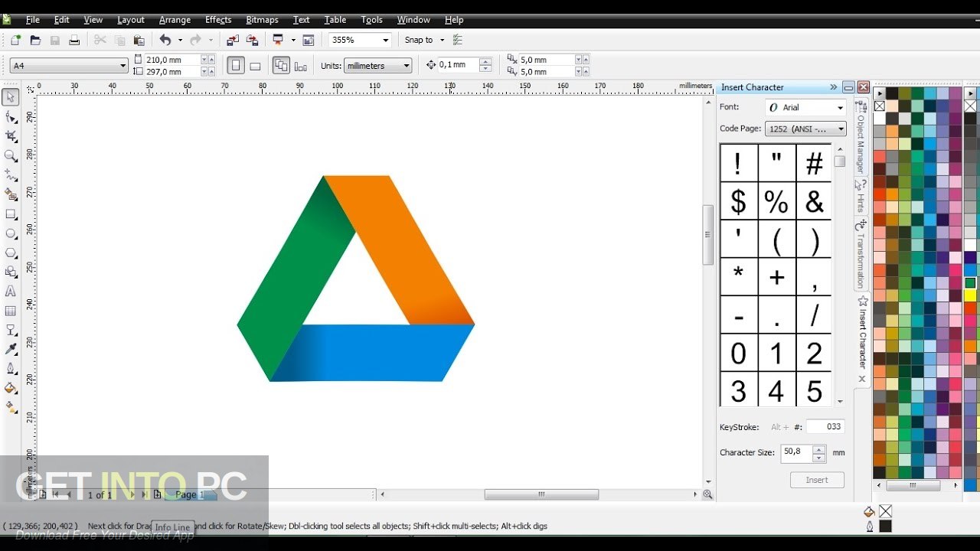Toggle Landscape page orientation
This screenshot has width=980, height=551.
[255, 66]
